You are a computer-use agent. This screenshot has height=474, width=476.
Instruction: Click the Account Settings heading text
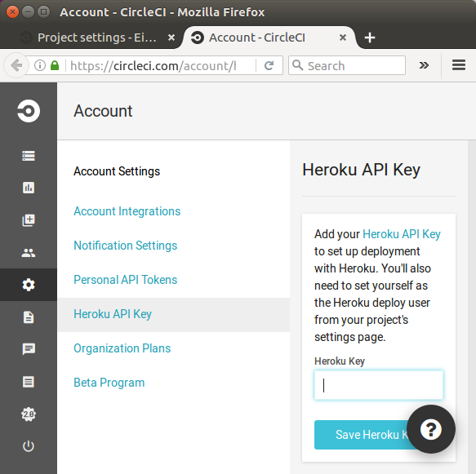pyautogui.click(x=117, y=171)
